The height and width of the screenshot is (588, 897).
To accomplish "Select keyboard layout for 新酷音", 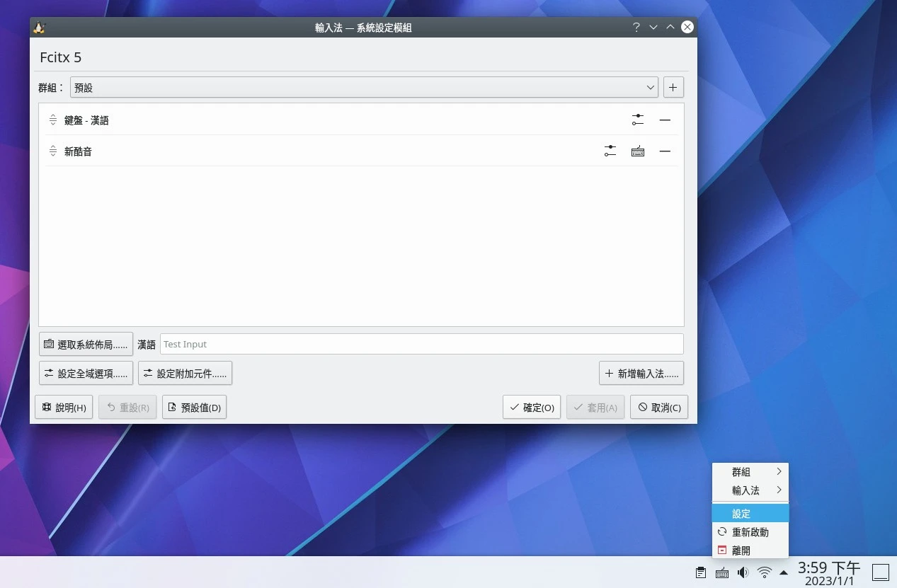I will tap(638, 151).
